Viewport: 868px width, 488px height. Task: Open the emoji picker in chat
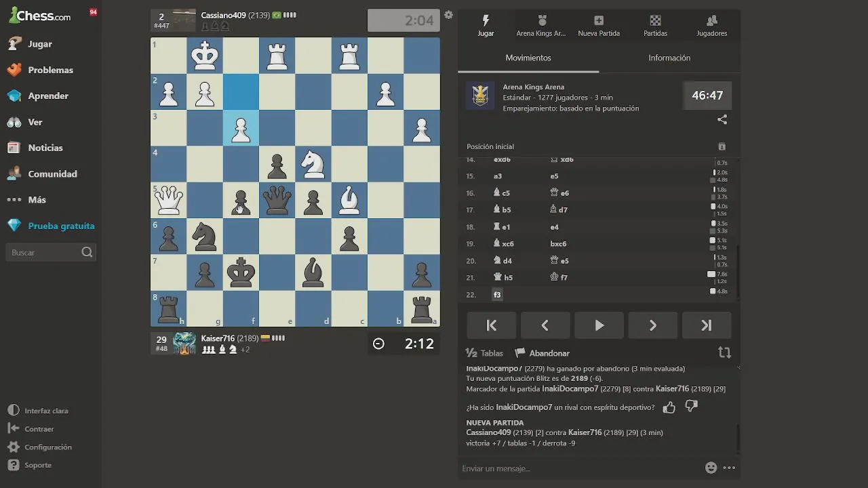(x=711, y=468)
